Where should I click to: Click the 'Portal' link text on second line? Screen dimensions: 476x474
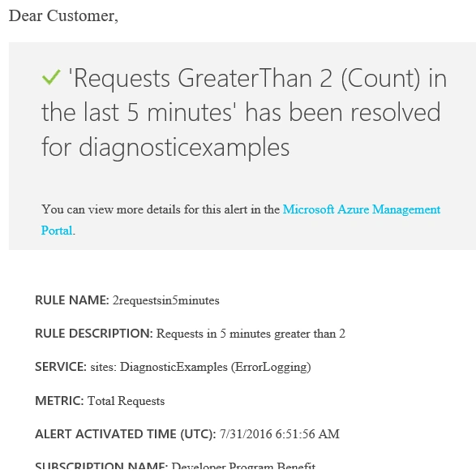(57, 231)
